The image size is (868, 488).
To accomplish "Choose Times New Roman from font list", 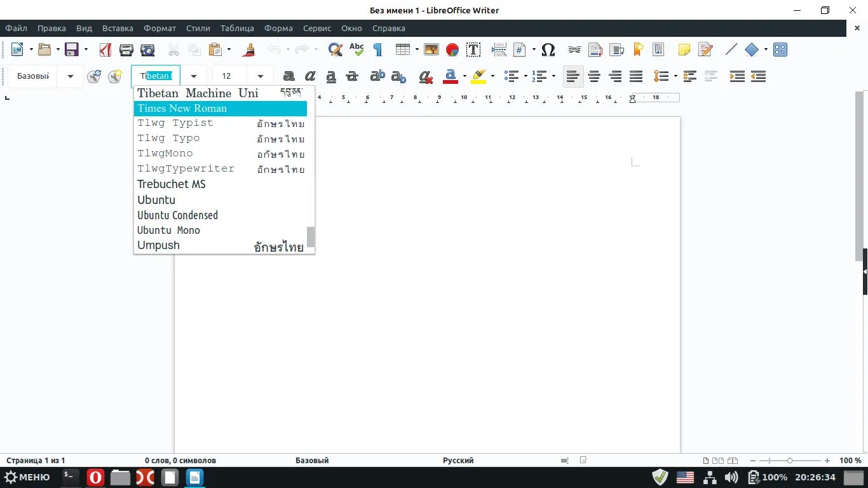I will point(220,108).
